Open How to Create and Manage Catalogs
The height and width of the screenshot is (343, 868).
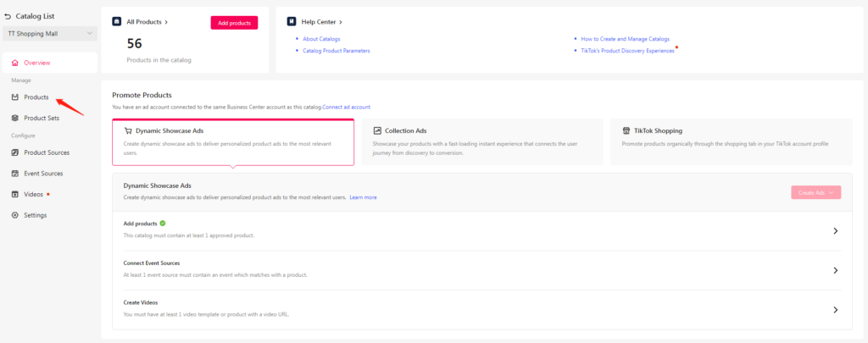point(626,39)
